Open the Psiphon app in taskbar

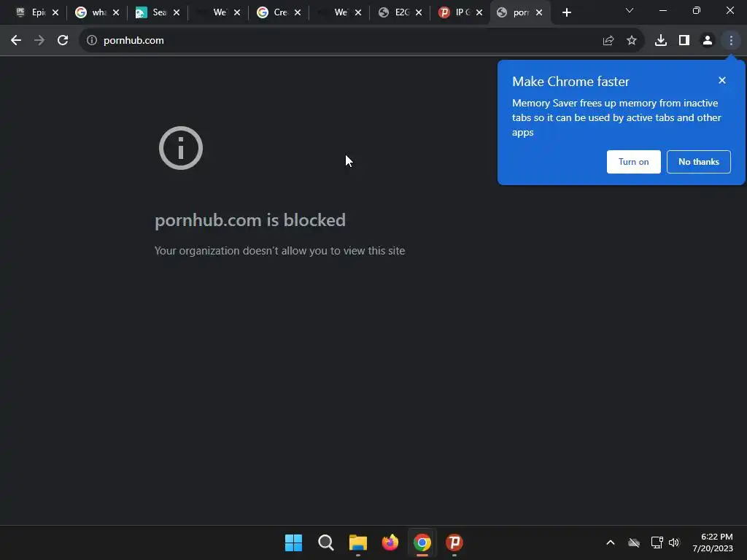454,542
